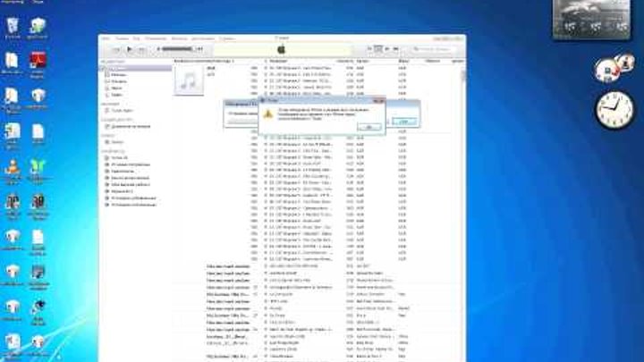The width and height of the screenshot is (644, 362).
Task: Uncheck the first track's checkbox
Action: [x=267, y=68]
